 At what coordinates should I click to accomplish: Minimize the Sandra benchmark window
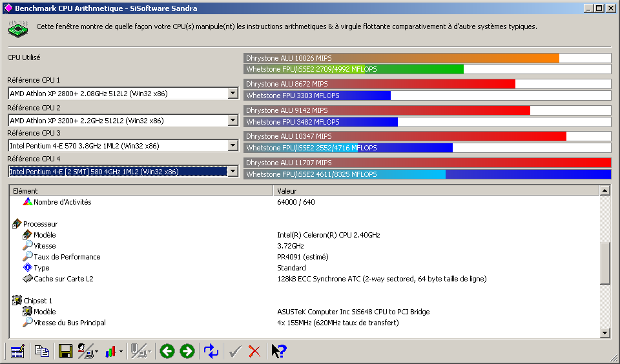[588, 8]
